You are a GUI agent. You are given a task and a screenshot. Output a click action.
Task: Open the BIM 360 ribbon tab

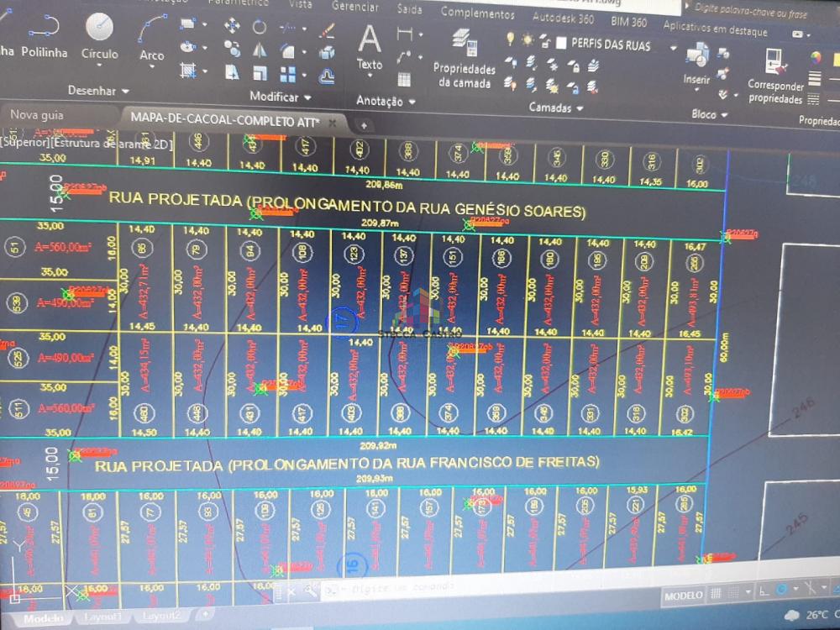click(x=629, y=22)
